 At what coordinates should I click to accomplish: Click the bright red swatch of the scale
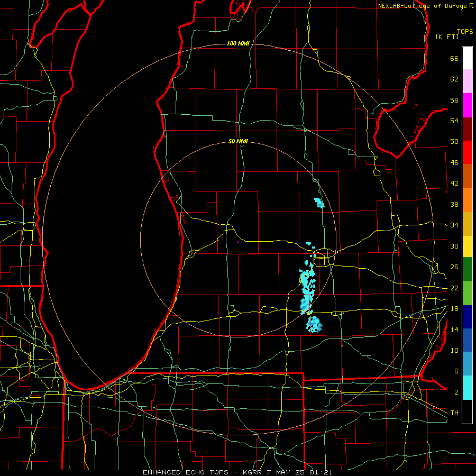pyautogui.click(x=467, y=152)
